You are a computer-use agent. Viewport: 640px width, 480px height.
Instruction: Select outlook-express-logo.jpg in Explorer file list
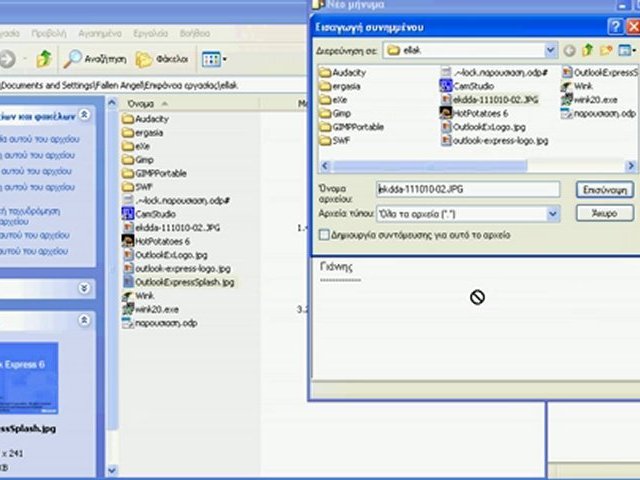pos(176,269)
